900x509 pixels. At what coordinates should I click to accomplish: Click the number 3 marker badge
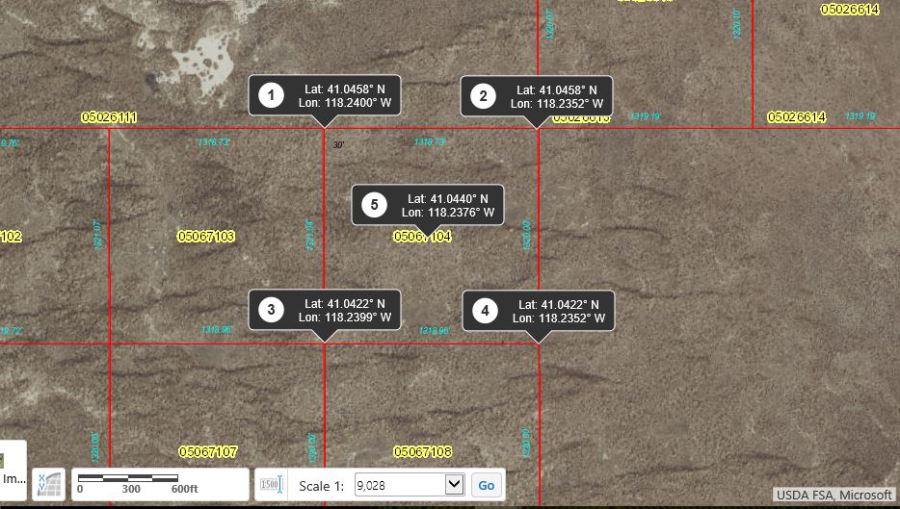269,310
